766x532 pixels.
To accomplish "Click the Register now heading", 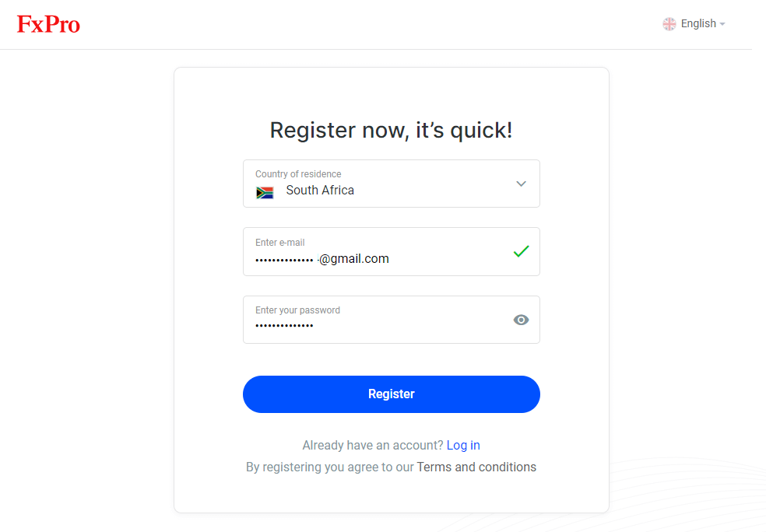I will point(392,131).
